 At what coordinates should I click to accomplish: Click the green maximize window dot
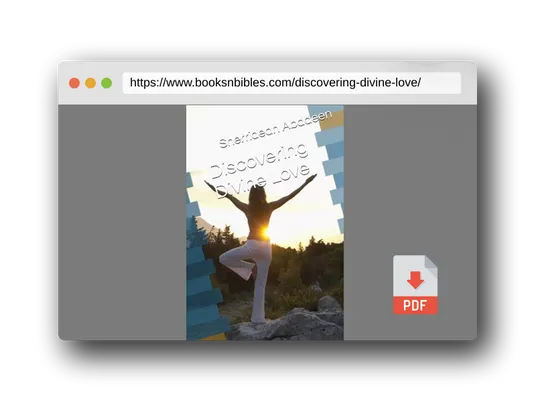(x=107, y=83)
